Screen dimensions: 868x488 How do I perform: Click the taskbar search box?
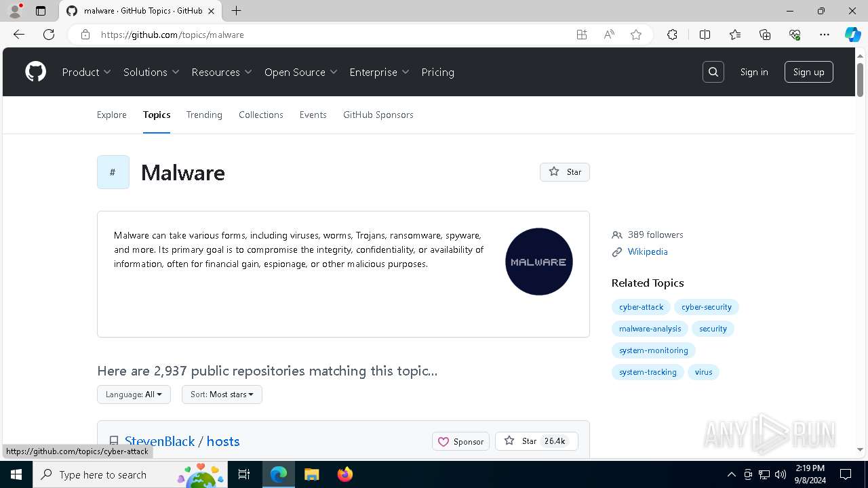pos(130,474)
